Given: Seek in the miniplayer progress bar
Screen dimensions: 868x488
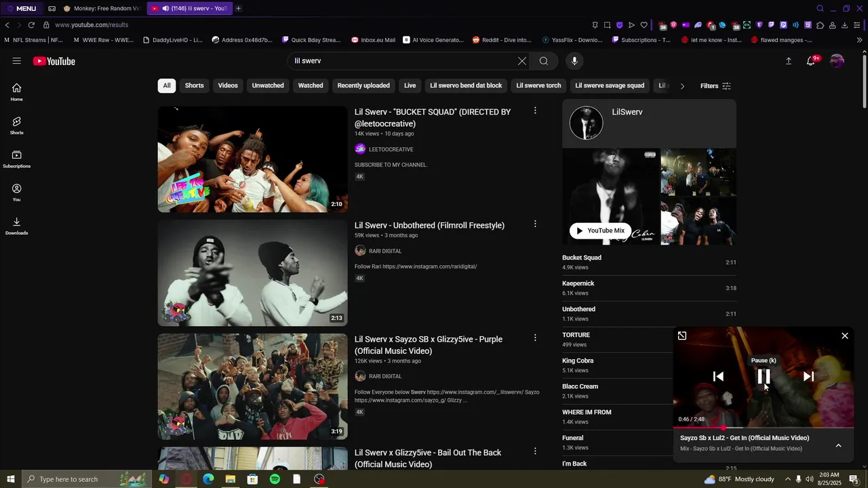Looking at the screenshot, I should 764,428.
